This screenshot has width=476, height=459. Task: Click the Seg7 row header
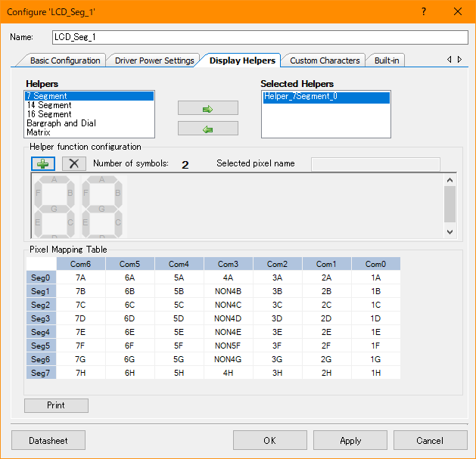(41, 373)
